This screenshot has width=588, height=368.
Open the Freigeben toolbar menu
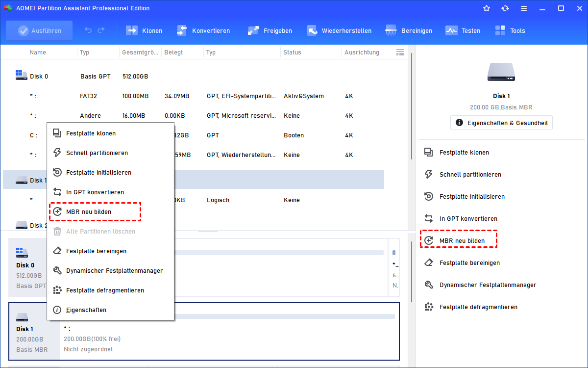tap(269, 30)
